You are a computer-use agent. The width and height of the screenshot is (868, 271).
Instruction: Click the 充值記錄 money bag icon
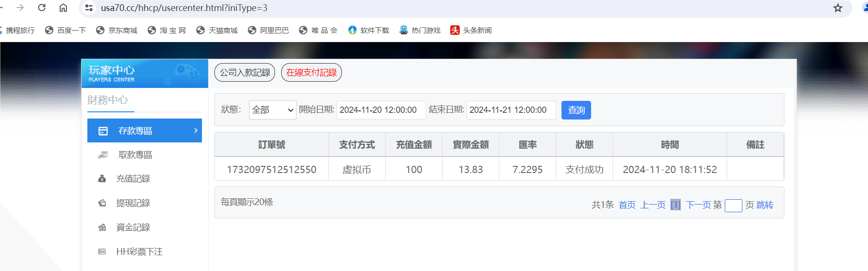tap(102, 179)
